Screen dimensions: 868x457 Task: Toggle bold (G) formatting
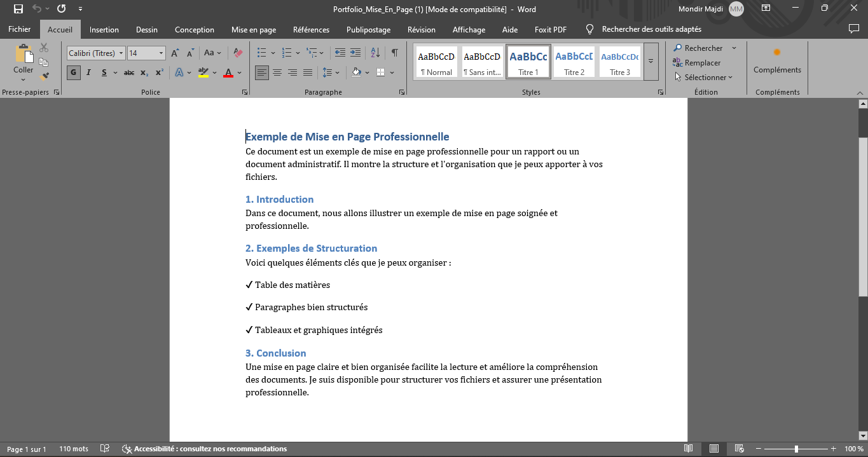tap(73, 72)
